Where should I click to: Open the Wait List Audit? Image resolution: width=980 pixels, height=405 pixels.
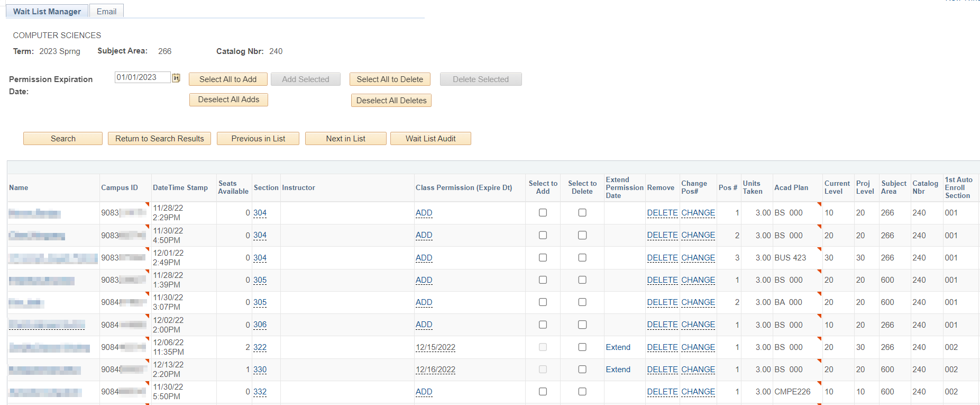[431, 139]
